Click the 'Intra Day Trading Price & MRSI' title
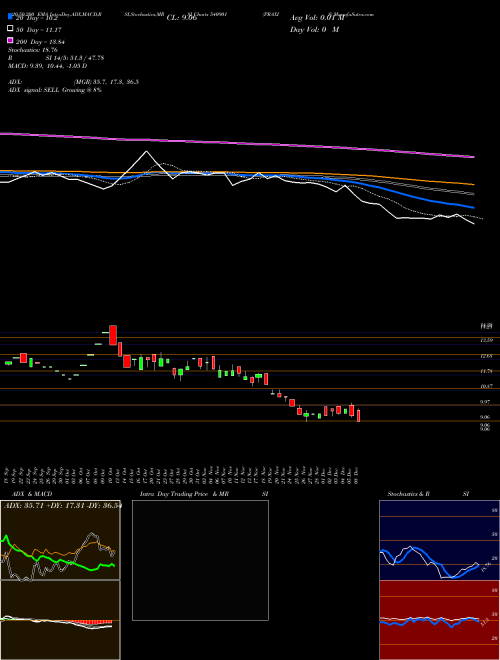 point(204,494)
